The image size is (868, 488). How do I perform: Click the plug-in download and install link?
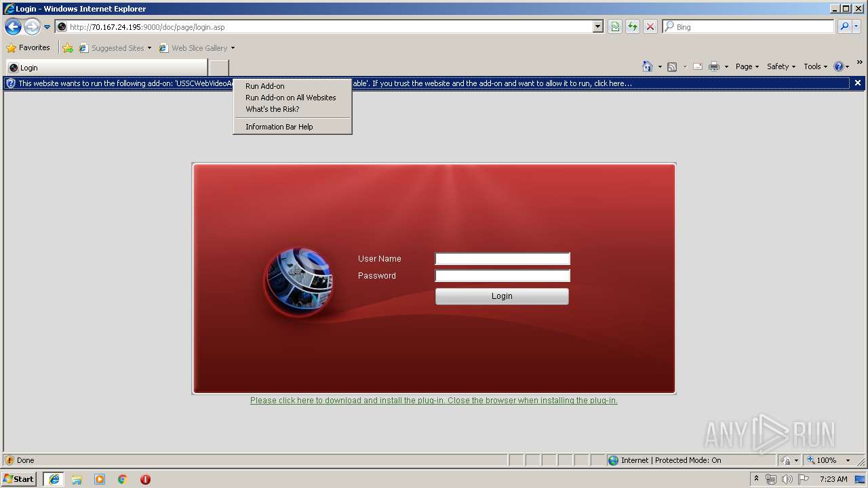[x=434, y=401]
